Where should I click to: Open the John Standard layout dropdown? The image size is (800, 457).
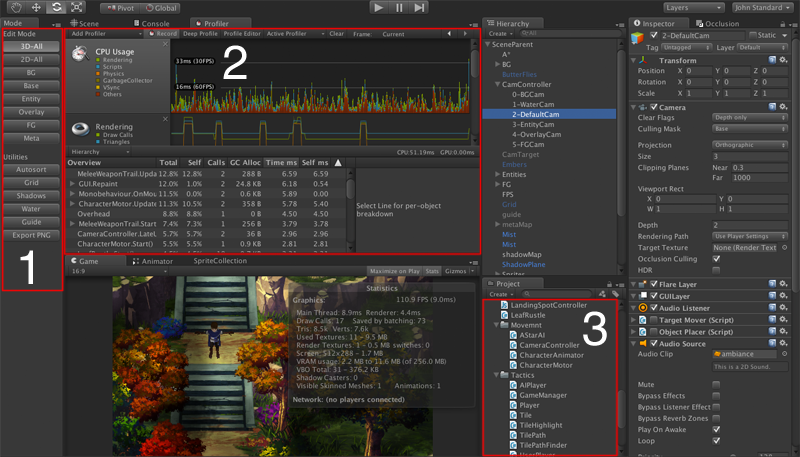(763, 8)
